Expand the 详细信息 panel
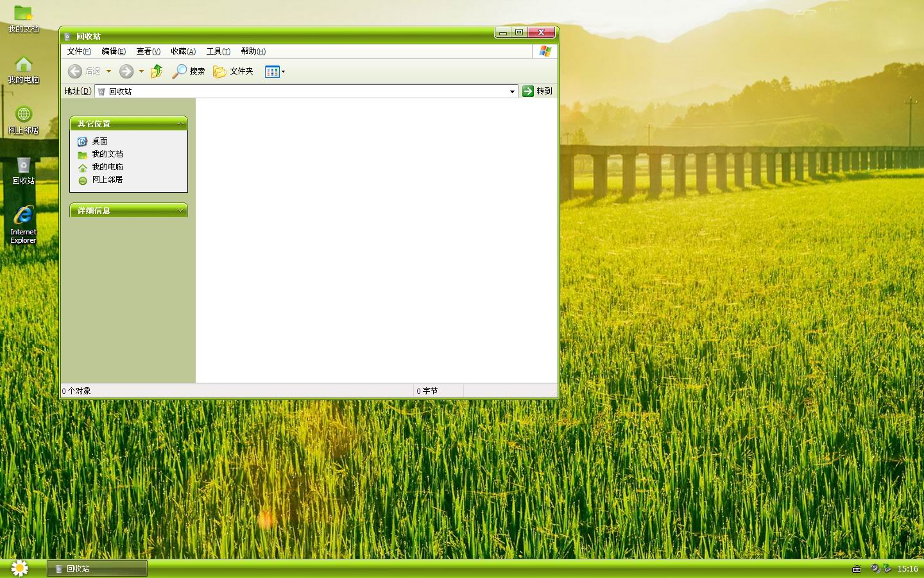Image resolution: width=924 pixels, height=578 pixels. tap(180, 210)
